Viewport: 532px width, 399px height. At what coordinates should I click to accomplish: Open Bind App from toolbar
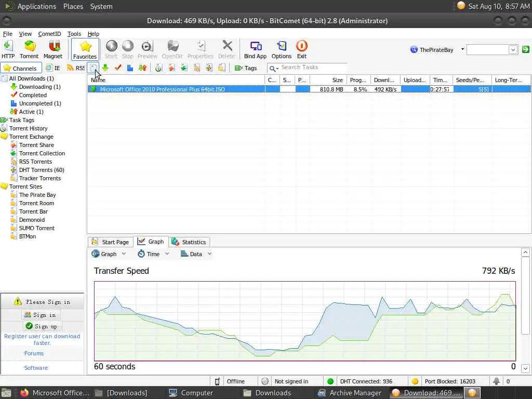point(256,49)
